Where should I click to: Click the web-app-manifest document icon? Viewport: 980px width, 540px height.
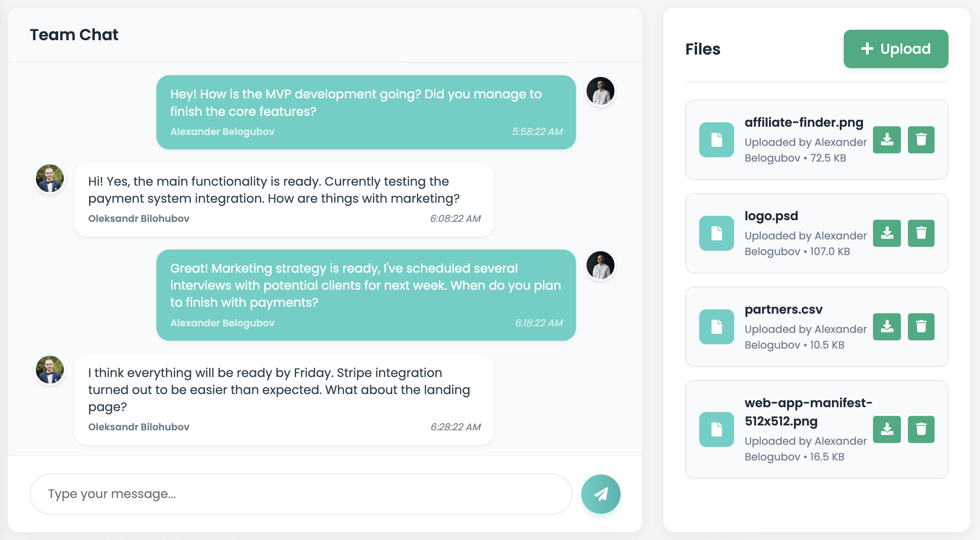click(716, 429)
